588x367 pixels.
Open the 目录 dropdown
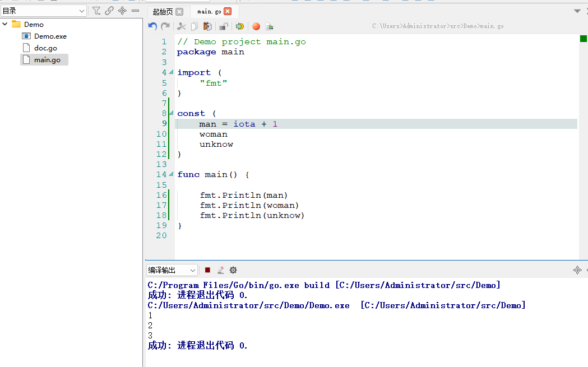[44, 11]
